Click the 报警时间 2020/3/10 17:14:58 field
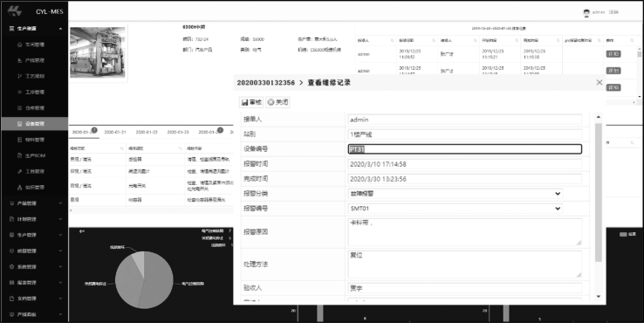Screen dimensions: 644x323 465,164
